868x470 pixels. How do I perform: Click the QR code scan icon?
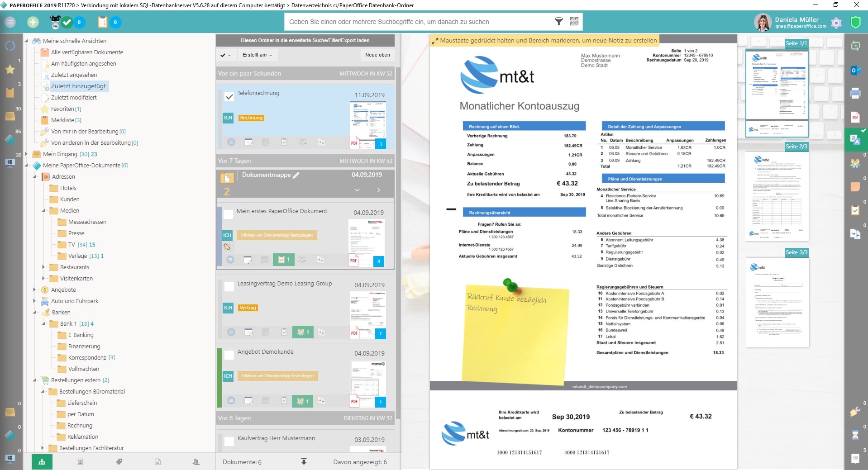pos(574,21)
